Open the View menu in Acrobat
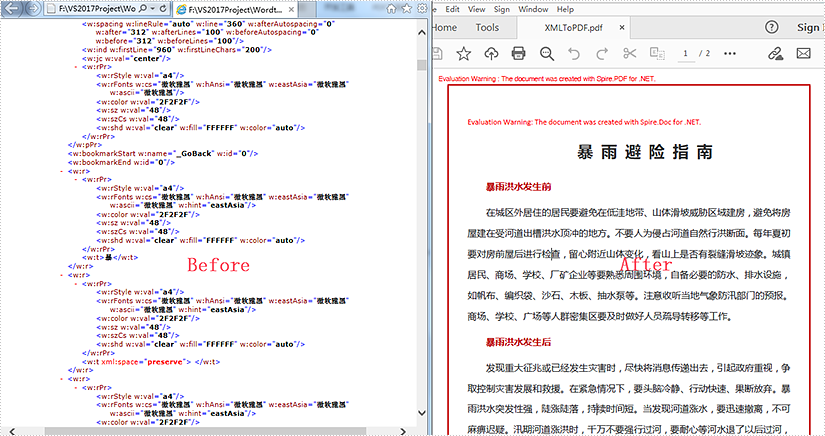 pos(476,9)
